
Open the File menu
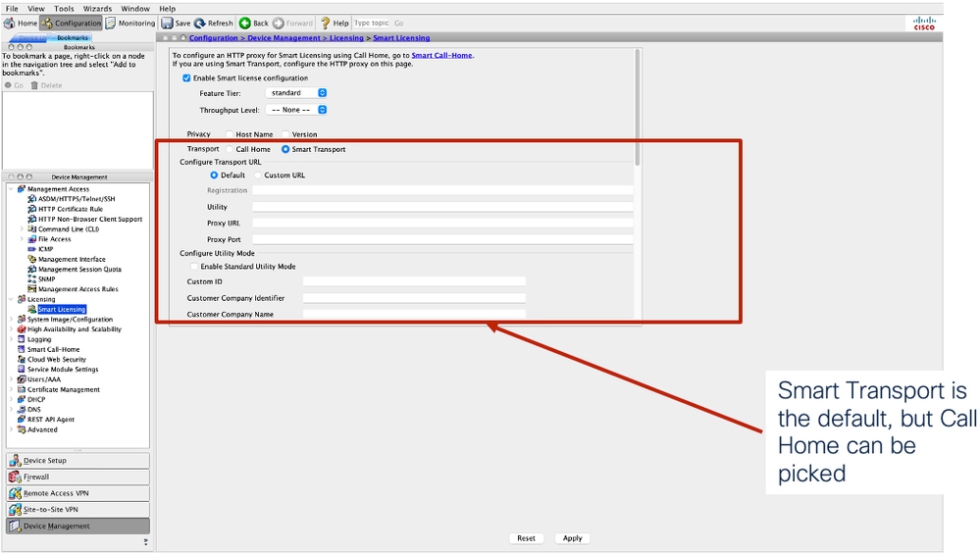(x=11, y=9)
